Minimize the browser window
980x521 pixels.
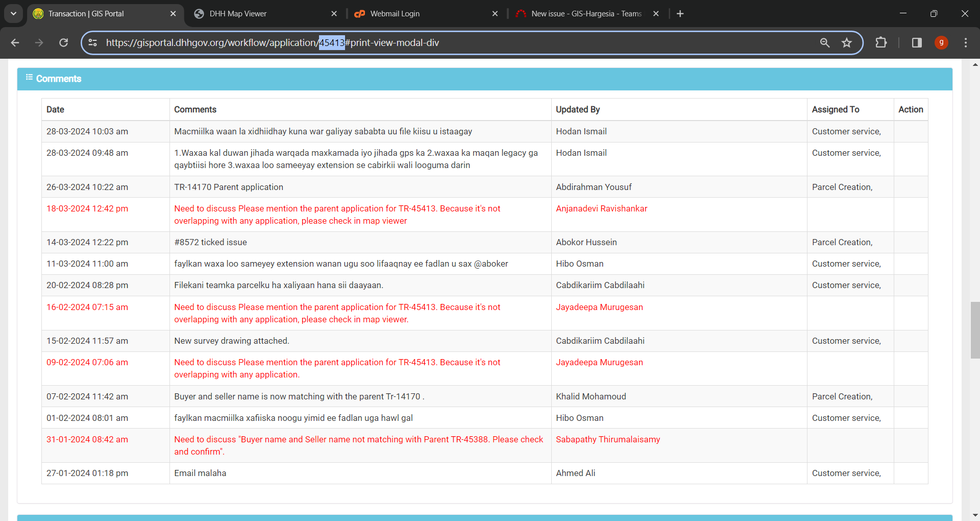click(903, 14)
